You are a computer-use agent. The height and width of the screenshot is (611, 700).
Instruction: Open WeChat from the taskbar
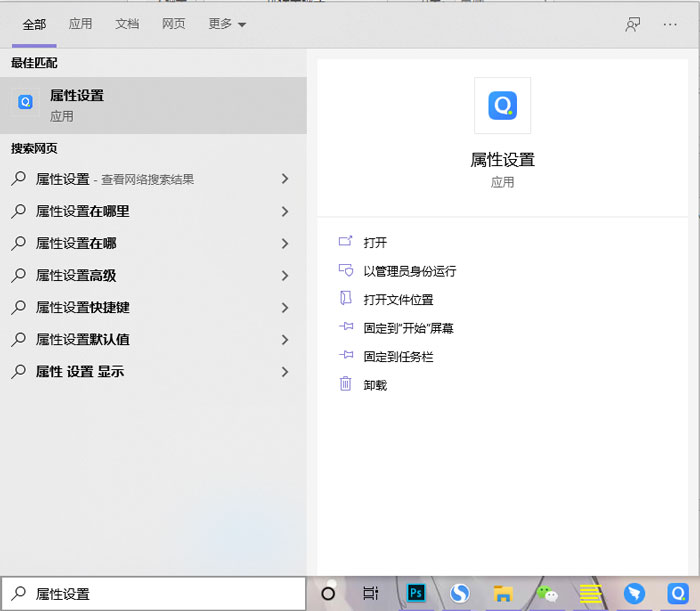547,593
